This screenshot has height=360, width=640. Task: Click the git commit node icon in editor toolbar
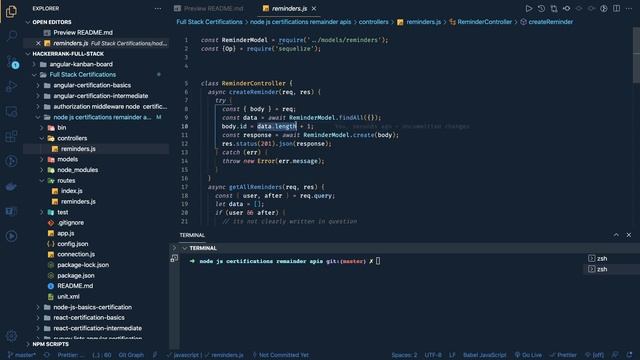coord(567,8)
